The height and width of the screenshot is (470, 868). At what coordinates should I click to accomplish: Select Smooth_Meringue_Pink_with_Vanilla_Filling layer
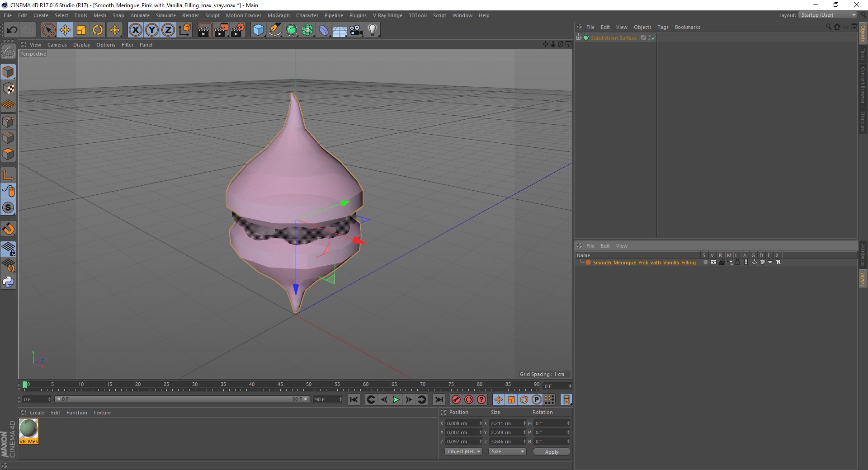[644, 263]
